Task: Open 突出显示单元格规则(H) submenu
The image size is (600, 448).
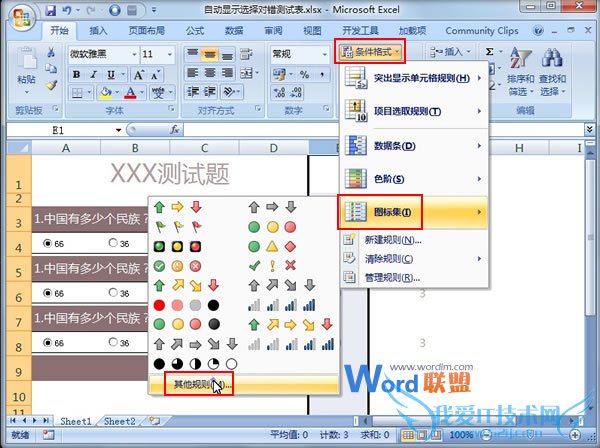Action: (x=414, y=78)
